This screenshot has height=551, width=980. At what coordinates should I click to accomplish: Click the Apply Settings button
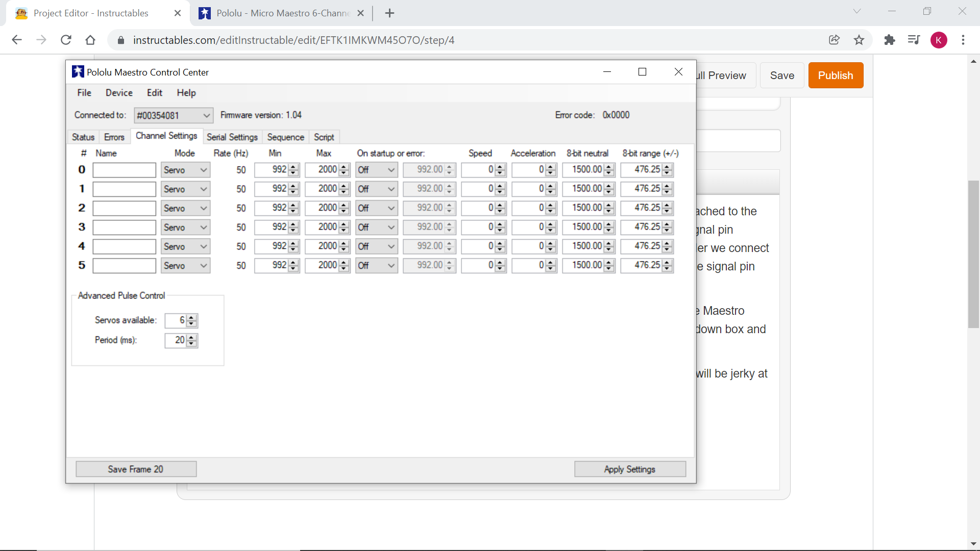tap(630, 469)
